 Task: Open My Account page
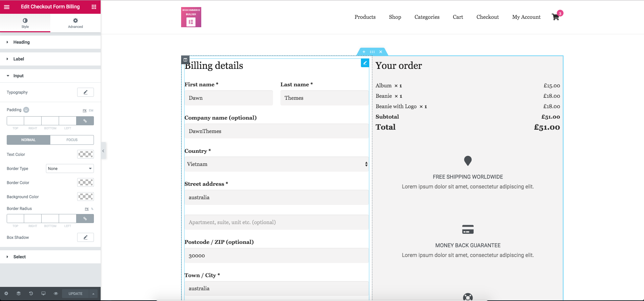pos(526,17)
